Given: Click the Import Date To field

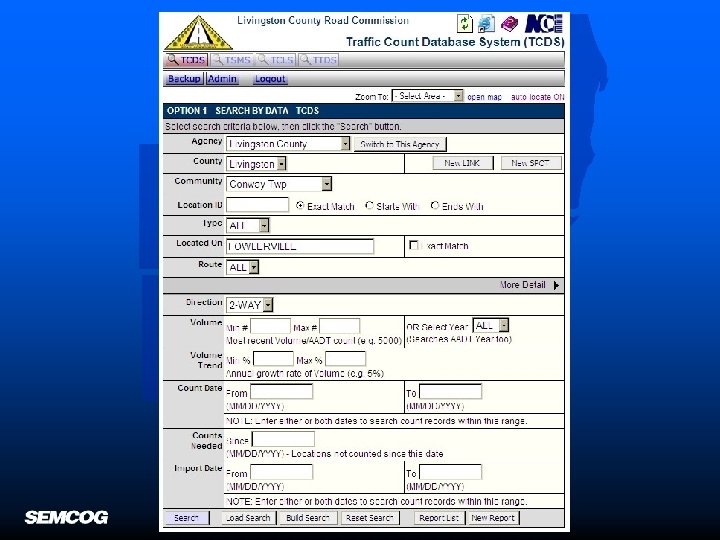Looking at the screenshot, I should click(x=450, y=472).
